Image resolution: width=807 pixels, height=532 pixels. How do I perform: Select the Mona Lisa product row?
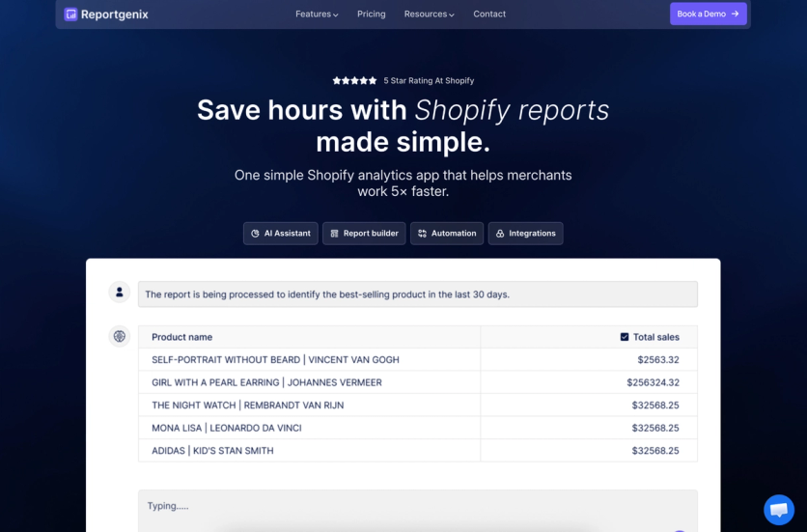click(x=417, y=428)
